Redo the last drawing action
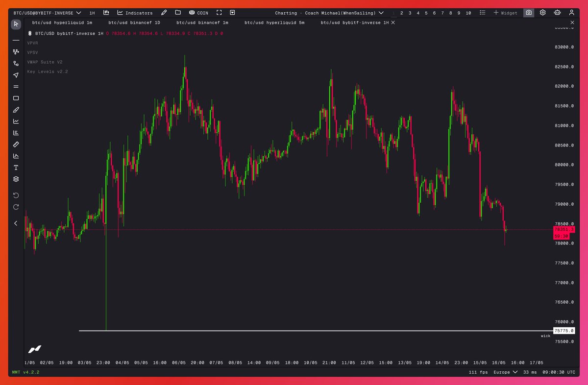588x385 pixels. pyautogui.click(x=16, y=207)
